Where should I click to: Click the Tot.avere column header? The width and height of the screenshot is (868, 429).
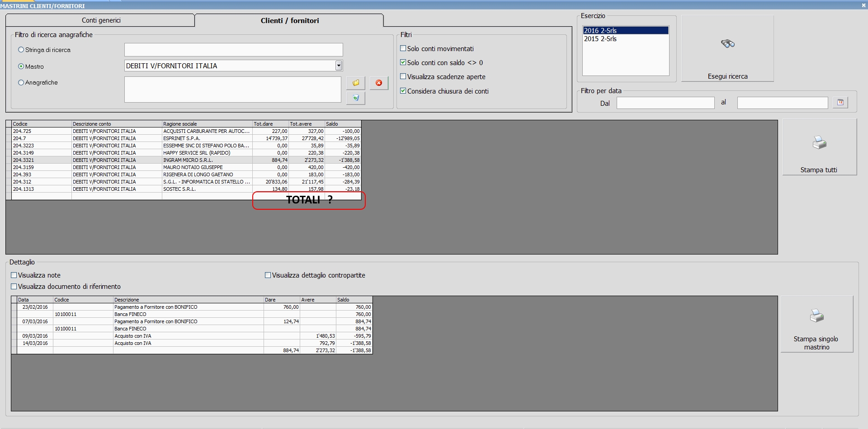point(307,124)
